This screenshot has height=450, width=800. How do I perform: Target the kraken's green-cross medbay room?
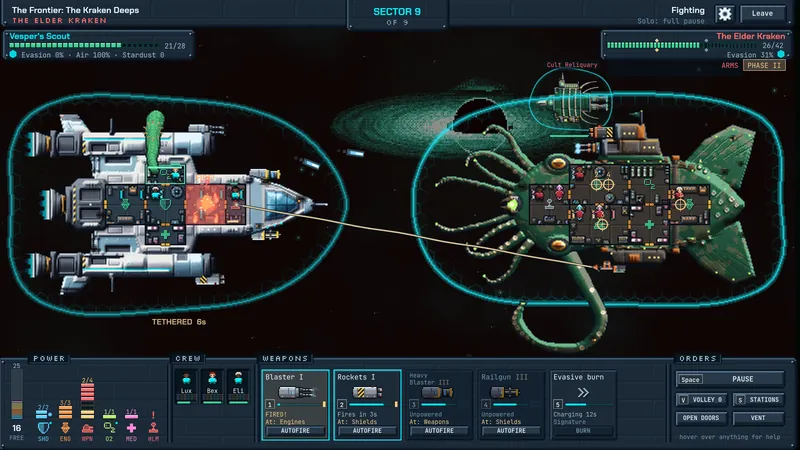click(649, 224)
